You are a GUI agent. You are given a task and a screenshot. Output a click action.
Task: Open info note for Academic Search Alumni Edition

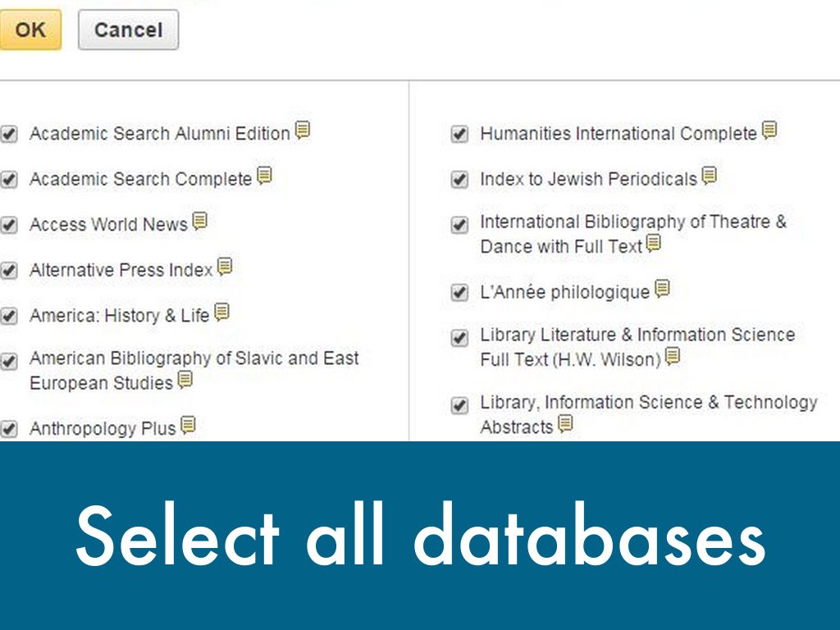(x=303, y=130)
